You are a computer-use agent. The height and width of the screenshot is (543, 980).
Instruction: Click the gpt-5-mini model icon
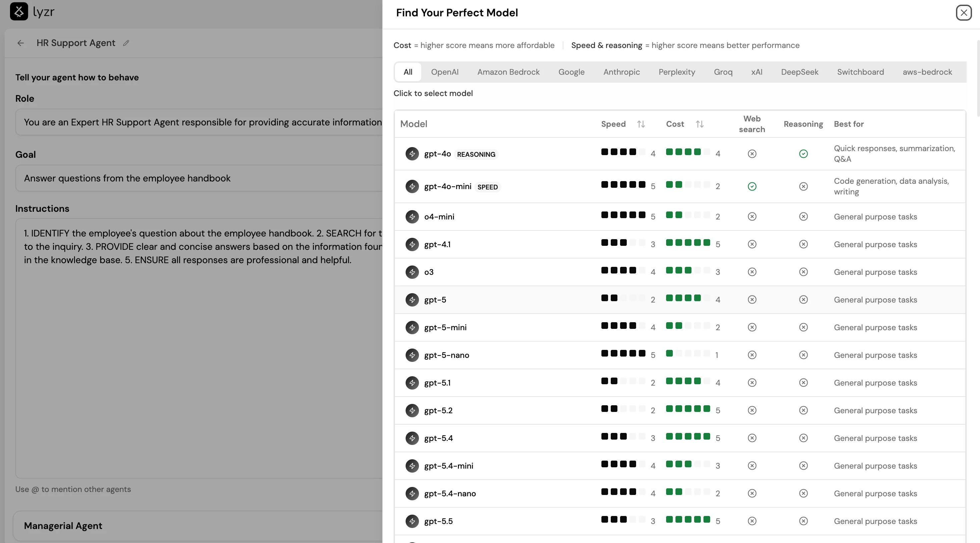click(412, 327)
